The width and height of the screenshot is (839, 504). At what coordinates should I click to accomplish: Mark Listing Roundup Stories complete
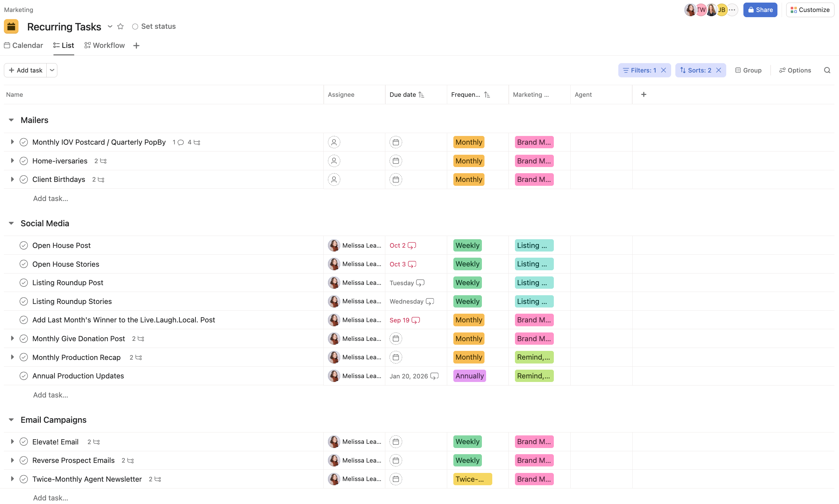coord(23,301)
